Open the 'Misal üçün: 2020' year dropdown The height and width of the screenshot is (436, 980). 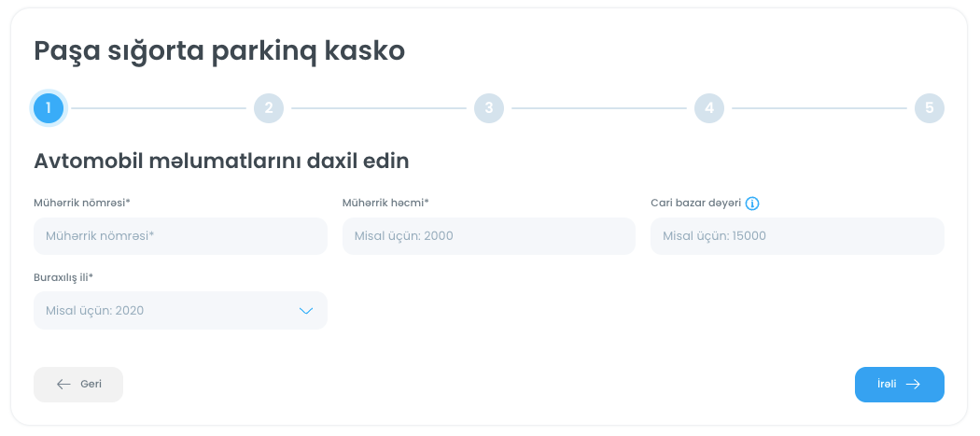point(168,311)
